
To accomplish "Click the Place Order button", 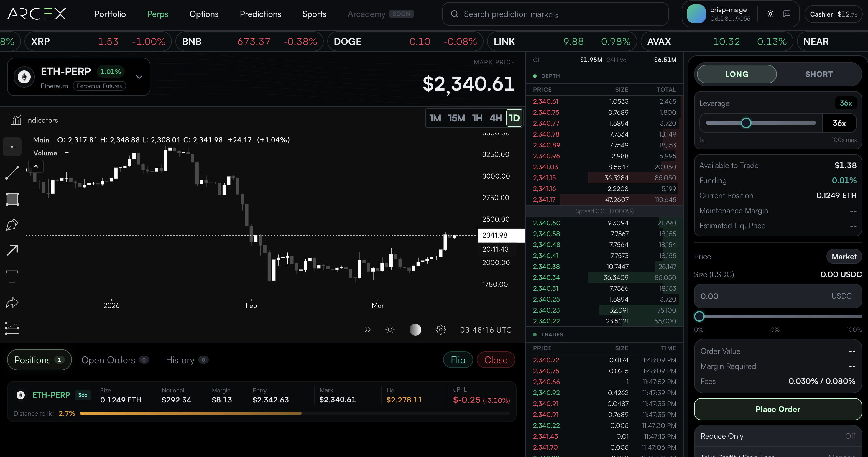I will coord(778,409).
